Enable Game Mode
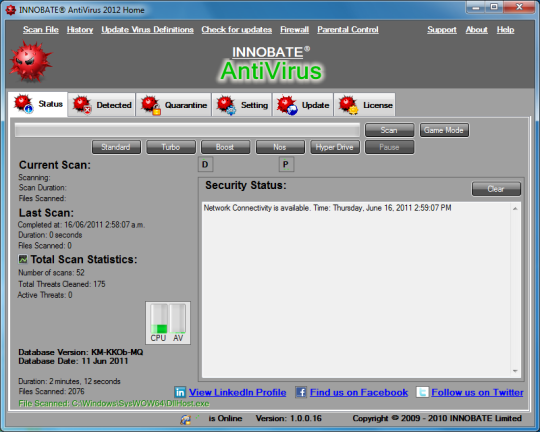Viewport: 540px width, 432px height. click(x=444, y=130)
